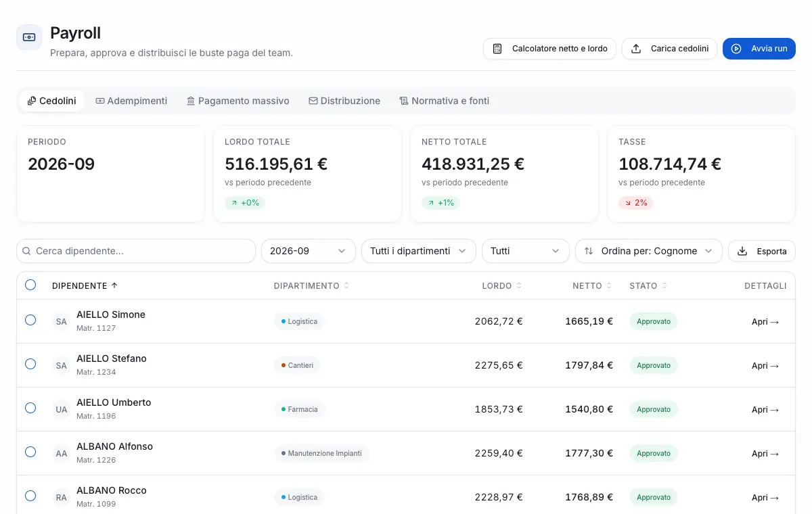Click the RA avatar for ALBANO Rocco

[x=62, y=497]
